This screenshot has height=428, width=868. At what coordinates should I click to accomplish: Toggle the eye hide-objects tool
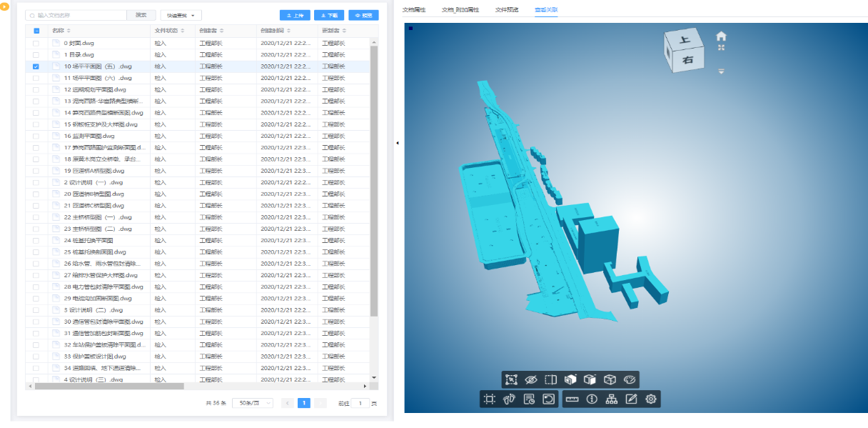(x=530, y=380)
